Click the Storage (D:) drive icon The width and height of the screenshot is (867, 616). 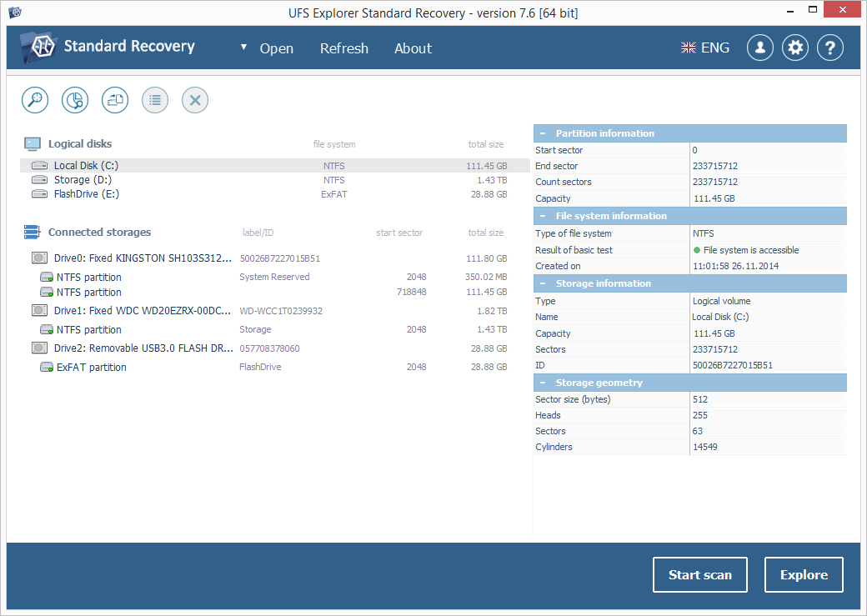39,180
